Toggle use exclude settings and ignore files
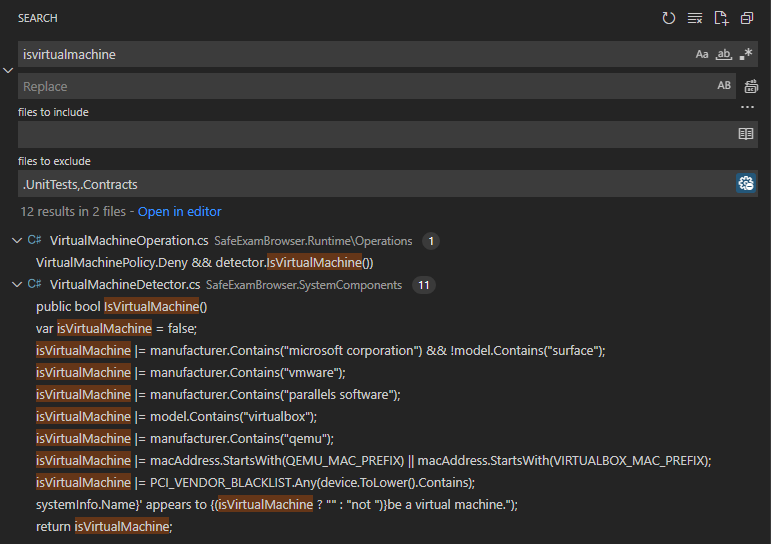The width and height of the screenshot is (771, 544). (745, 183)
